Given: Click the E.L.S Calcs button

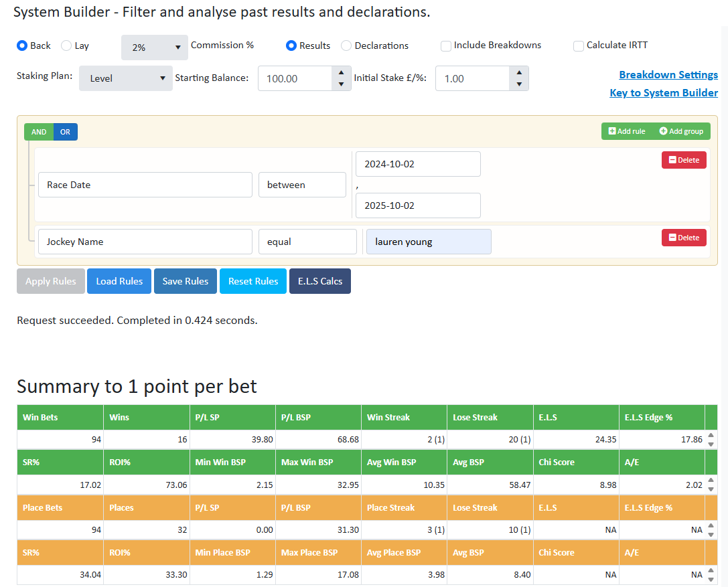Looking at the screenshot, I should [319, 281].
